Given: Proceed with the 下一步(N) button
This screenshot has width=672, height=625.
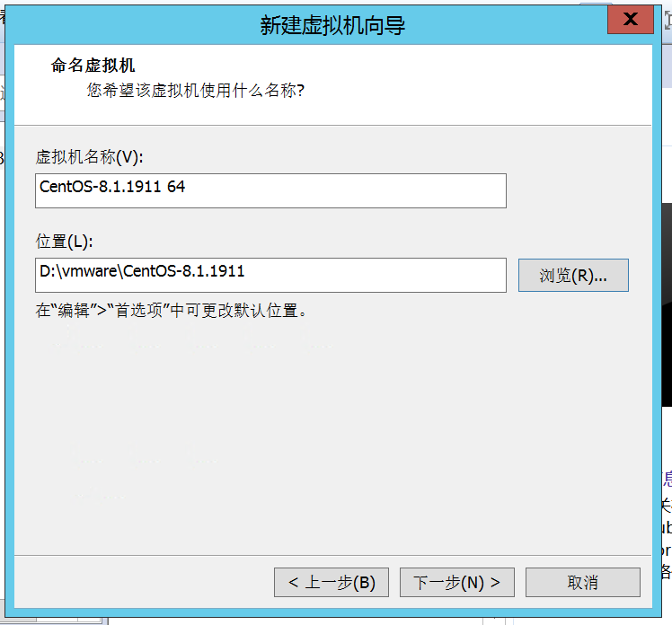Looking at the screenshot, I should pyautogui.click(x=457, y=582).
